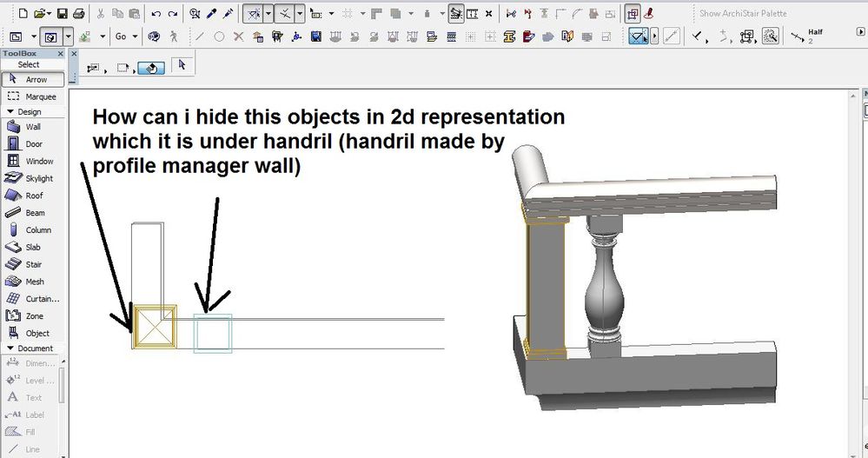This screenshot has height=458, width=868.
Task: Open the 3D window options dropdown arrow
Action: [68, 37]
